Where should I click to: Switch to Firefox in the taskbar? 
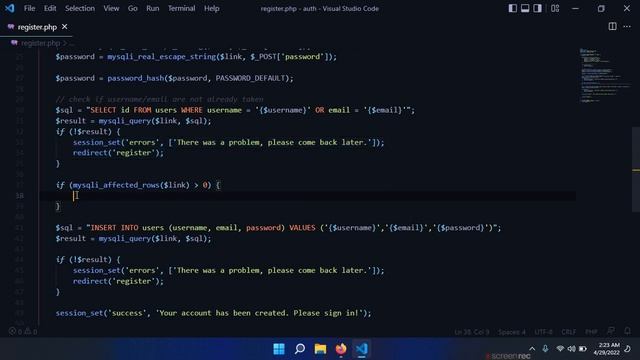pos(341,349)
